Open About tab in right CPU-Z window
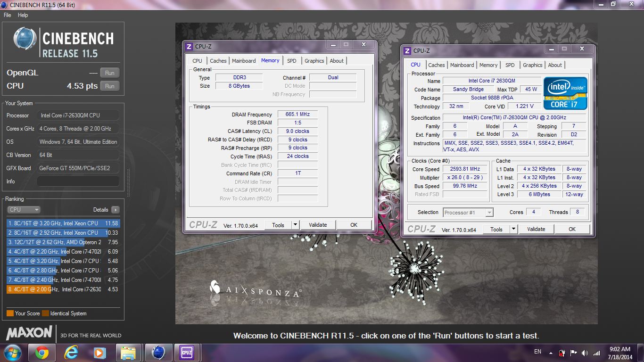Viewport: 644px width, 362px height. pyautogui.click(x=555, y=65)
